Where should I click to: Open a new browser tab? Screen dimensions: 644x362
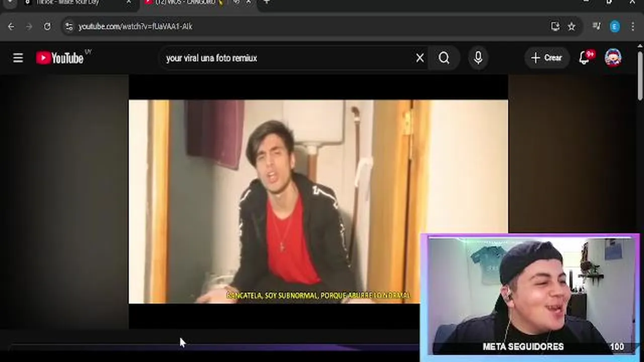click(266, 2)
